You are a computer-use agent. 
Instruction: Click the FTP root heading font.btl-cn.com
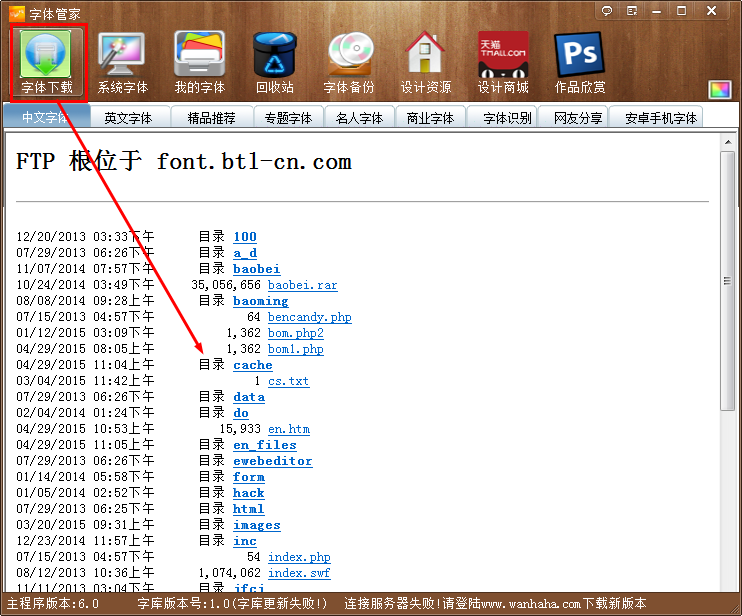coord(184,161)
